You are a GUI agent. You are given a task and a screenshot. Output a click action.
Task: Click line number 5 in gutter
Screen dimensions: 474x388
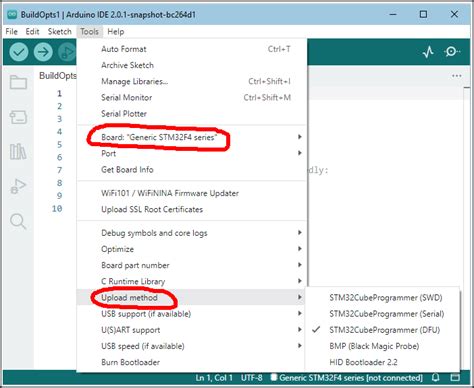59,144
